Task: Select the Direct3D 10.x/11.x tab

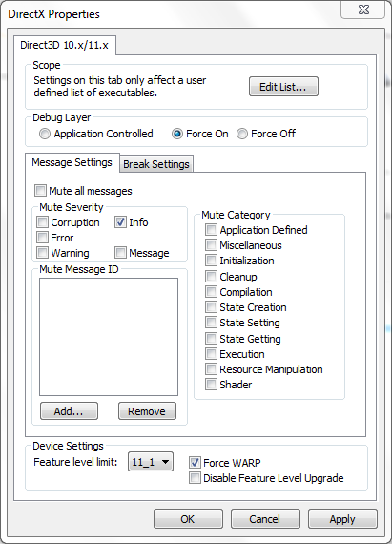Action: point(65,45)
